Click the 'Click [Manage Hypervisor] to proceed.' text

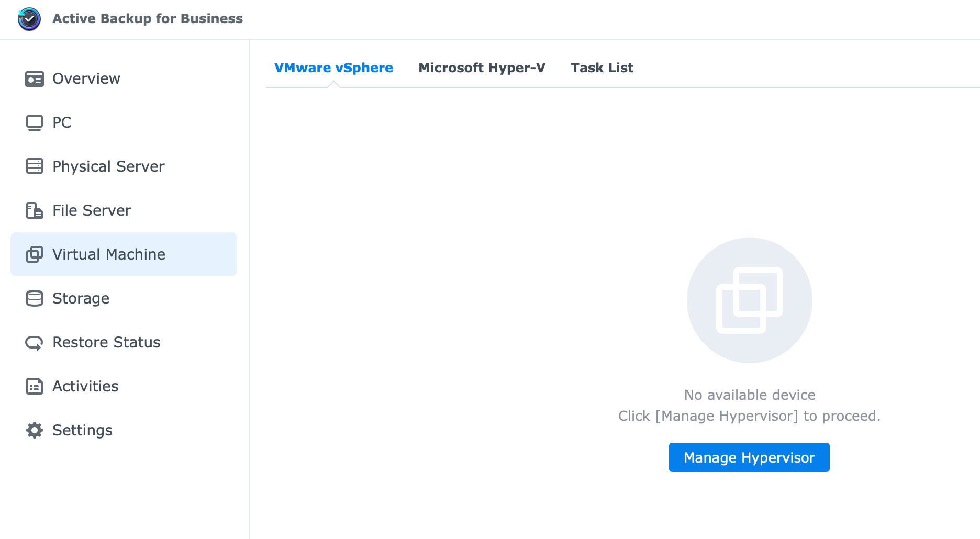(750, 416)
